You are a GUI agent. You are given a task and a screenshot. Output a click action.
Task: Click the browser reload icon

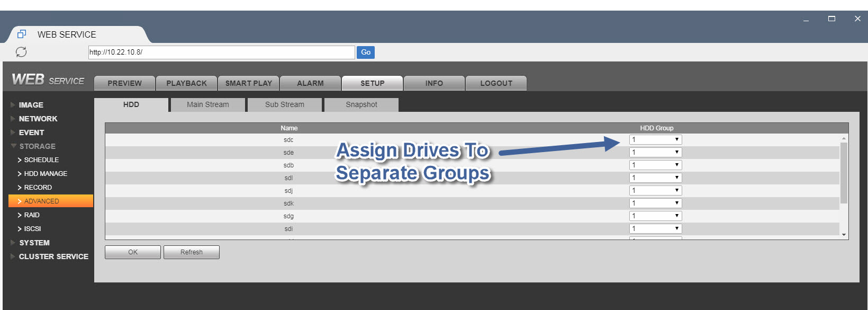[21, 52]
